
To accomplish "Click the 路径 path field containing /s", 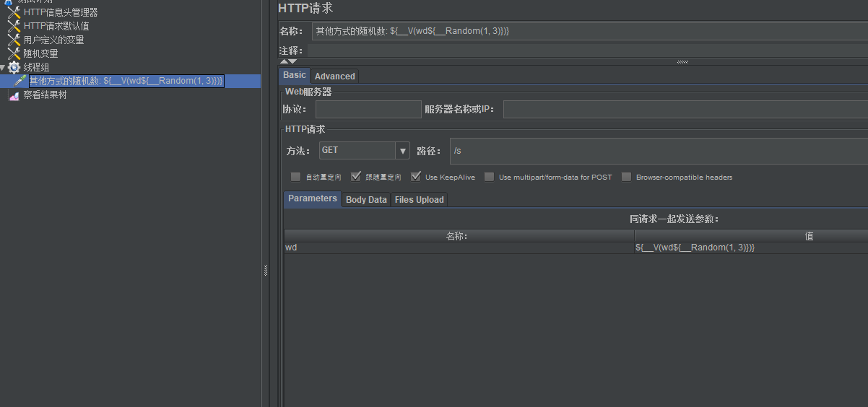I will point(659,151).
